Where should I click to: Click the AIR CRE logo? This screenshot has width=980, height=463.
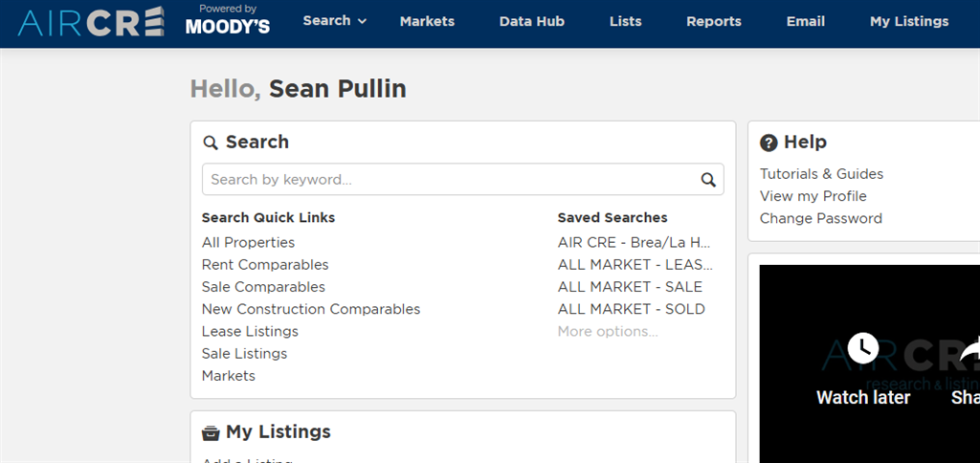(91, 22)
